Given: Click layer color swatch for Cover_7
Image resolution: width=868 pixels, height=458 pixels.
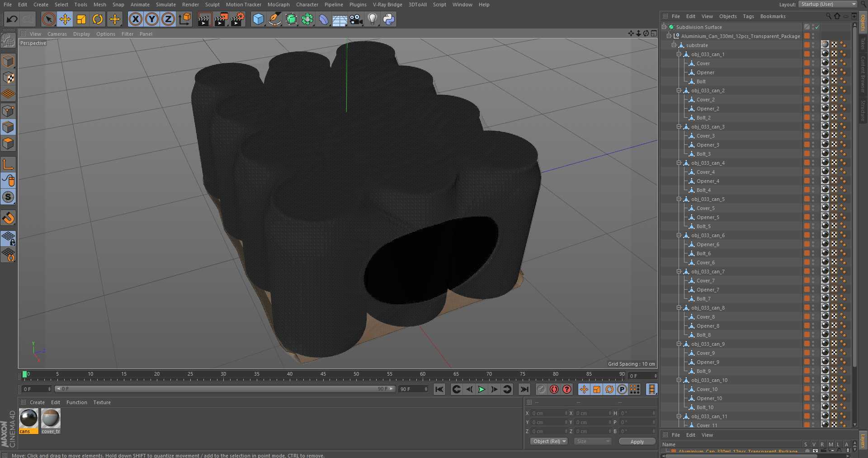Looking at the screenshot, I should point(807,281).
